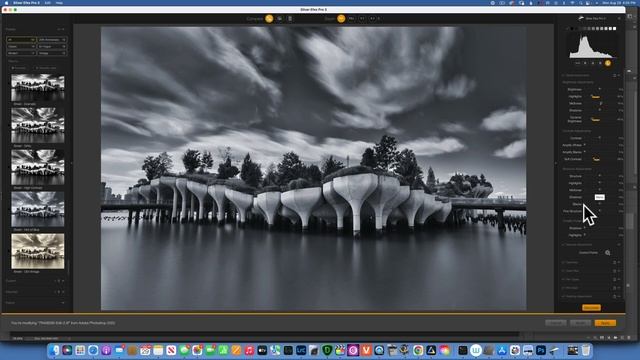
Task: Open the Edit menu
Action: click(48, 2)
